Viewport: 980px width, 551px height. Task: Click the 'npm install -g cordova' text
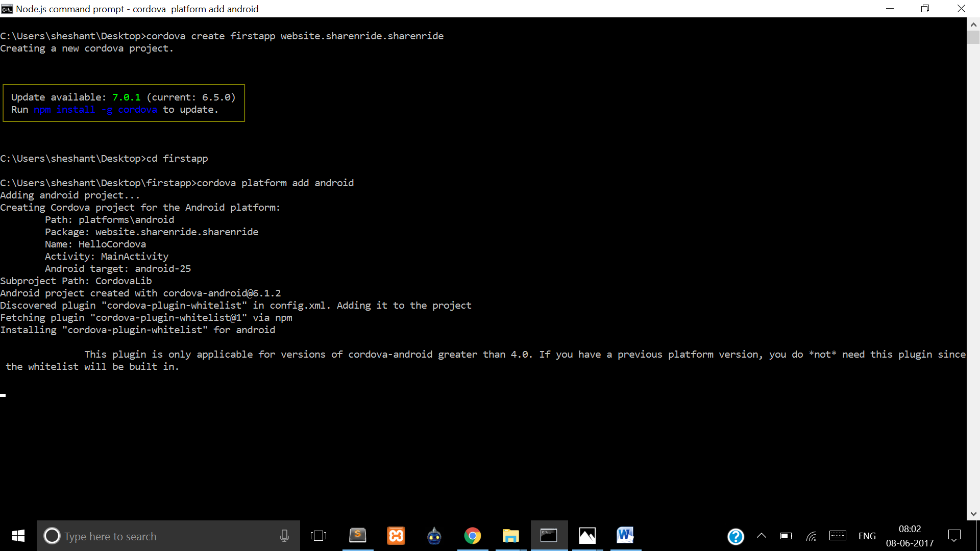pos(95,110)
